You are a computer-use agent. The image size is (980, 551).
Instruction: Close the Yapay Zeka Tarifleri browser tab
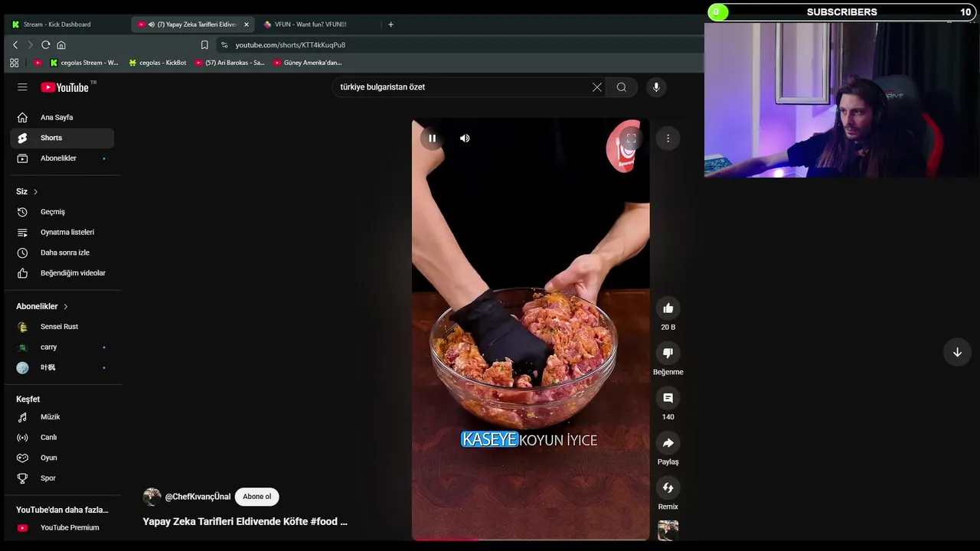point(246,24)
